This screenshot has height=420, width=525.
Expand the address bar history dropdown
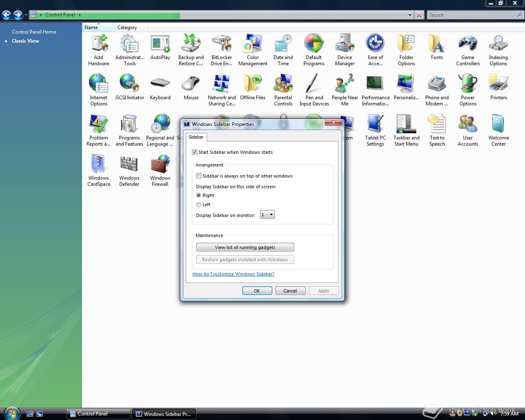tap(410, 15)
